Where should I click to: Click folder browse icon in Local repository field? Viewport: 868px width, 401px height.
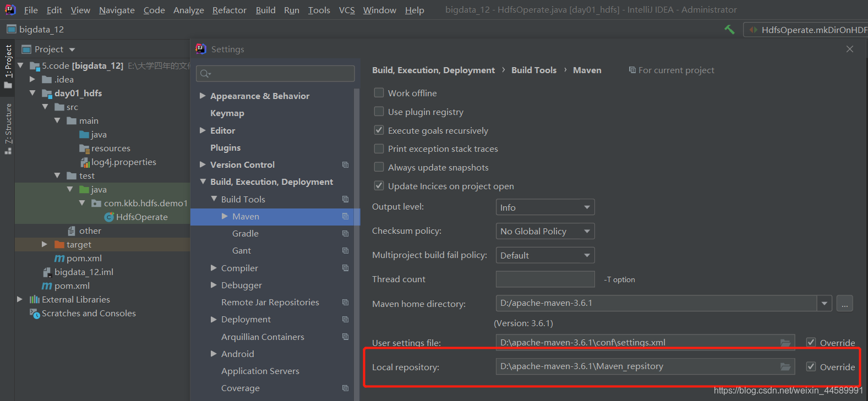click(x=785, y=366)
